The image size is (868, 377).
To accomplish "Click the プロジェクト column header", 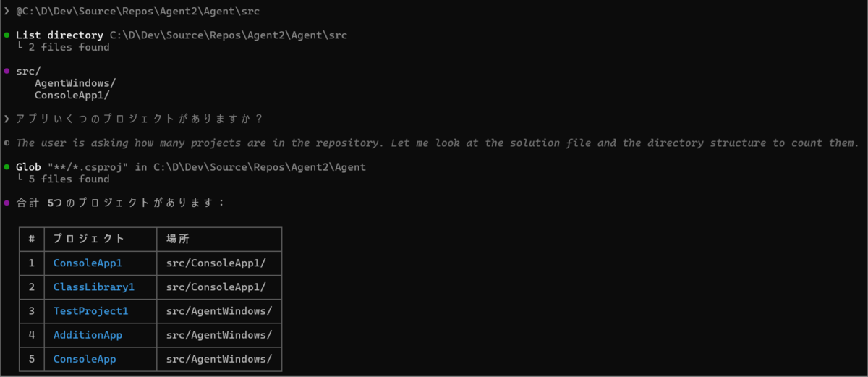I will [x=89, y=239].
